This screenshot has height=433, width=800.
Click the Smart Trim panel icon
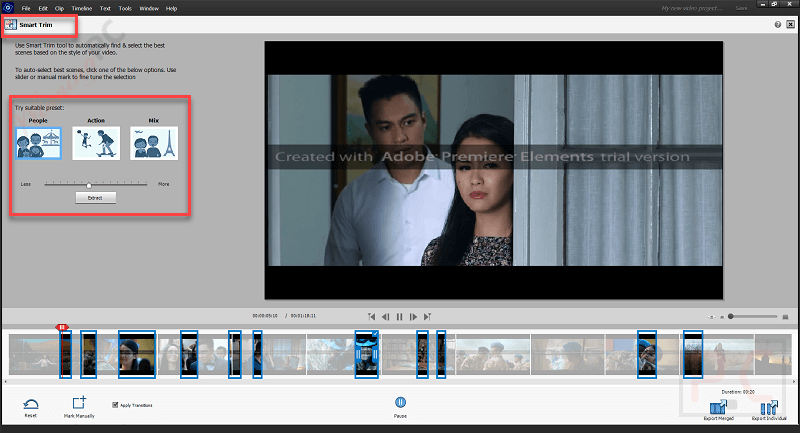pos(11,24)
